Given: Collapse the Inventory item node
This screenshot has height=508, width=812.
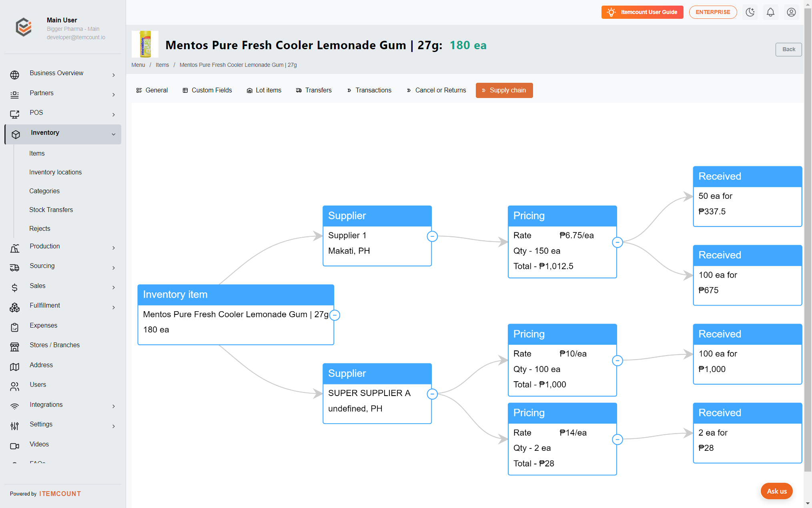Looking at the screenshot, I should pyautogui.click(x=335, y=315).
